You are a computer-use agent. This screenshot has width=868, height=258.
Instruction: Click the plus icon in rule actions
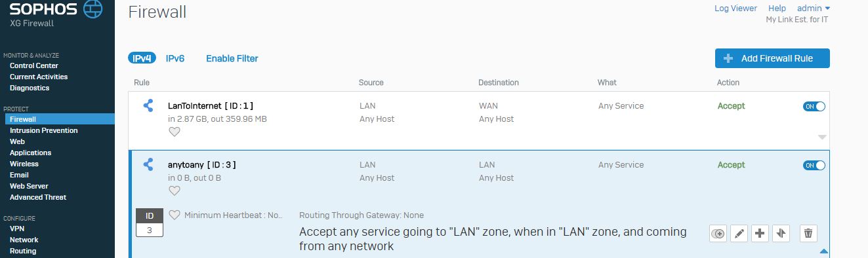[760, 233]
